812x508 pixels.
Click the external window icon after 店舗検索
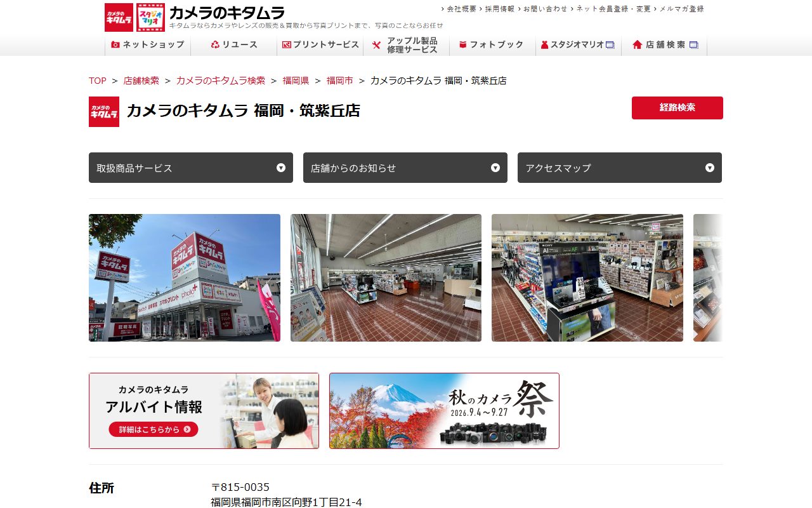693,44
